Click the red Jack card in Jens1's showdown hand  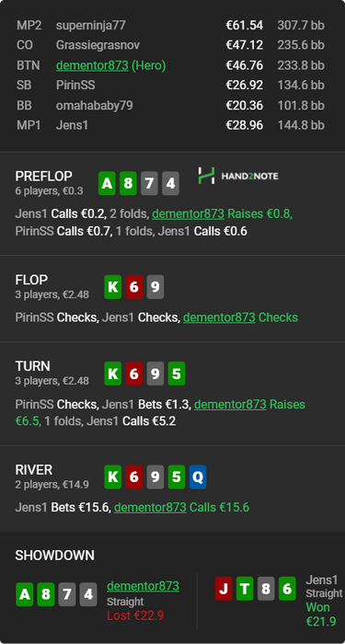coord(224,589)
